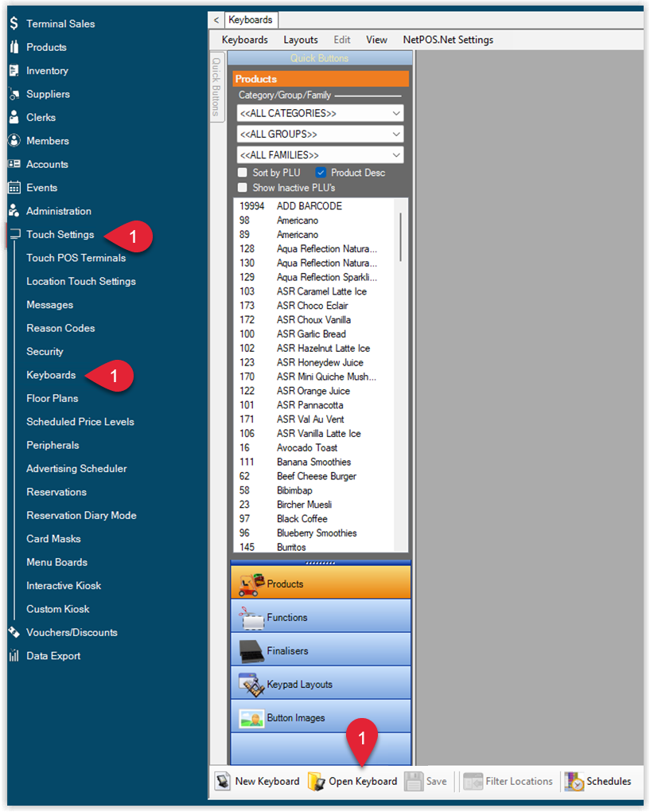Select Beef Cheese Burger product

pos(314,476)
